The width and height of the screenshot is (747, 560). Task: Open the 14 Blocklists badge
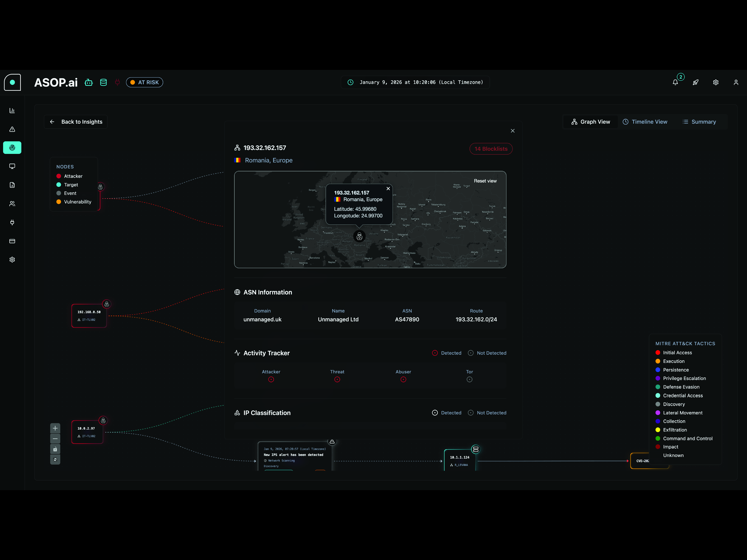(491, 149)
